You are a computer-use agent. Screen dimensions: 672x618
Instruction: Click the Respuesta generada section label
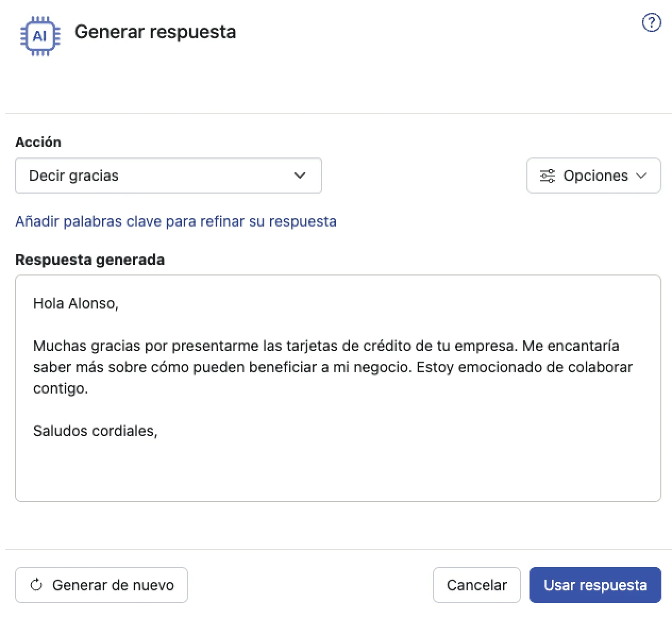(90, 260)
